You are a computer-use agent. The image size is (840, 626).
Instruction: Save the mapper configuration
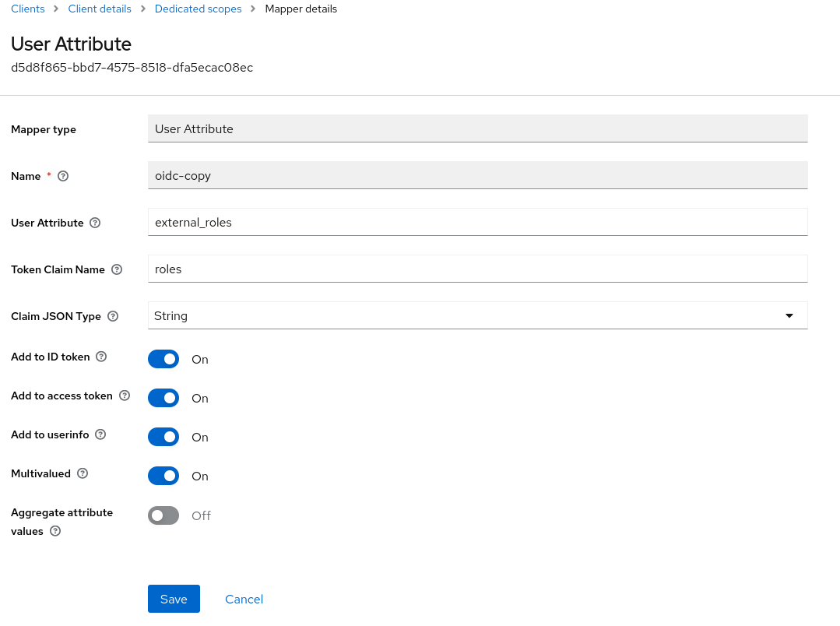point(174,599)
